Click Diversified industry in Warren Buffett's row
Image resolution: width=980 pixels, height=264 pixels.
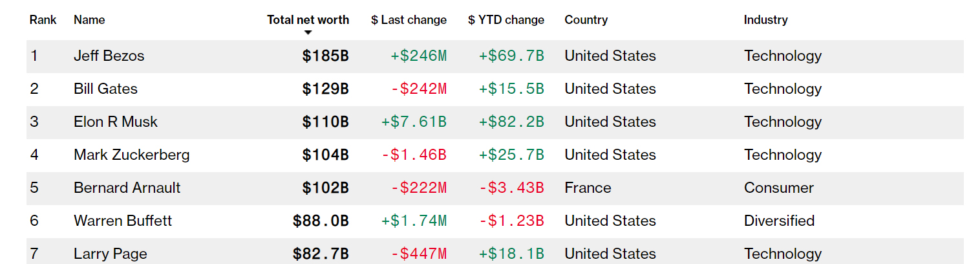(779, 221)
